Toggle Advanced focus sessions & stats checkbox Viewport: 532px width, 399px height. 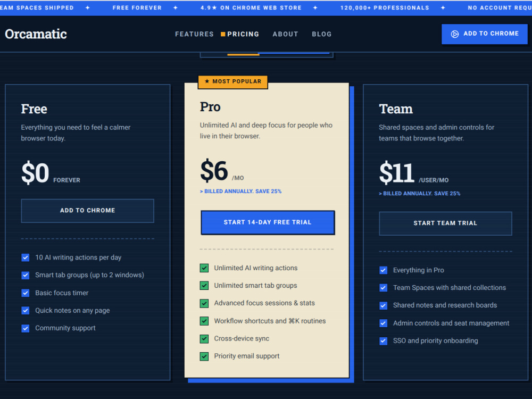click(x=204, y=303)
